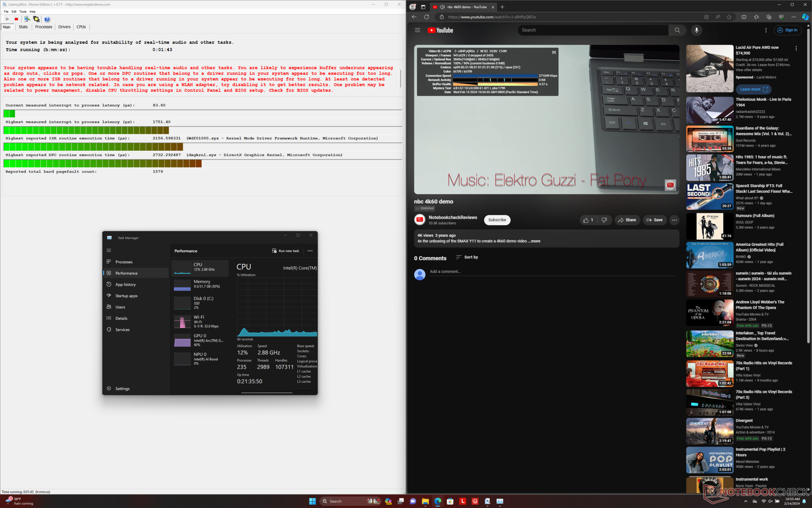
Task: Dislike the nbc 4k60 demo video
Action: [604, 220]
